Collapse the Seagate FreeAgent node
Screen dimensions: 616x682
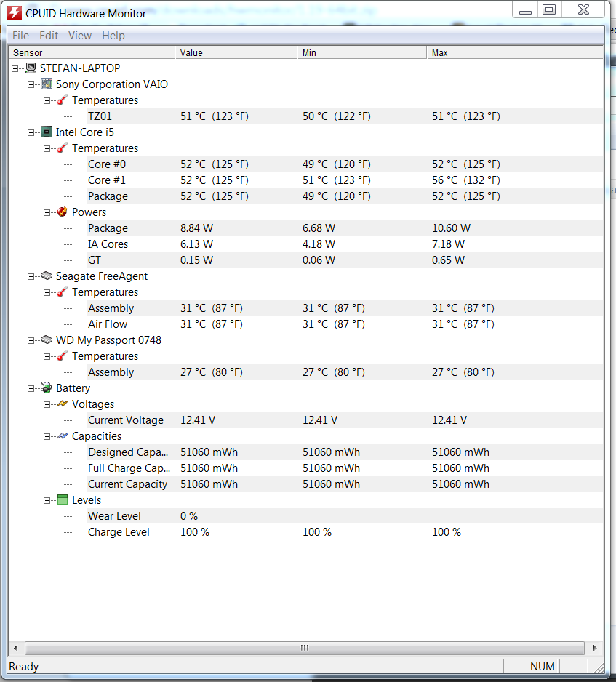[x=31, y=276]
